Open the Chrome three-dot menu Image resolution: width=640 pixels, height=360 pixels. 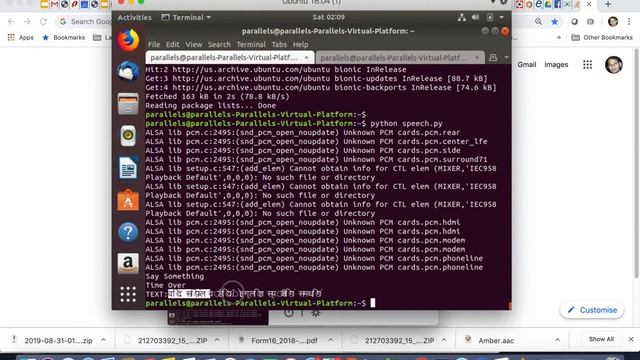pos(629,21)
